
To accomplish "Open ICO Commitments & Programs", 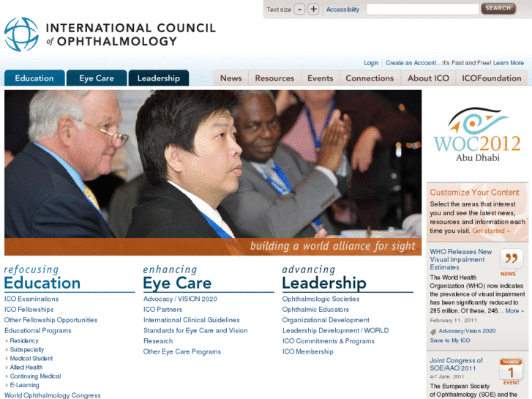I will pos(329,341).
